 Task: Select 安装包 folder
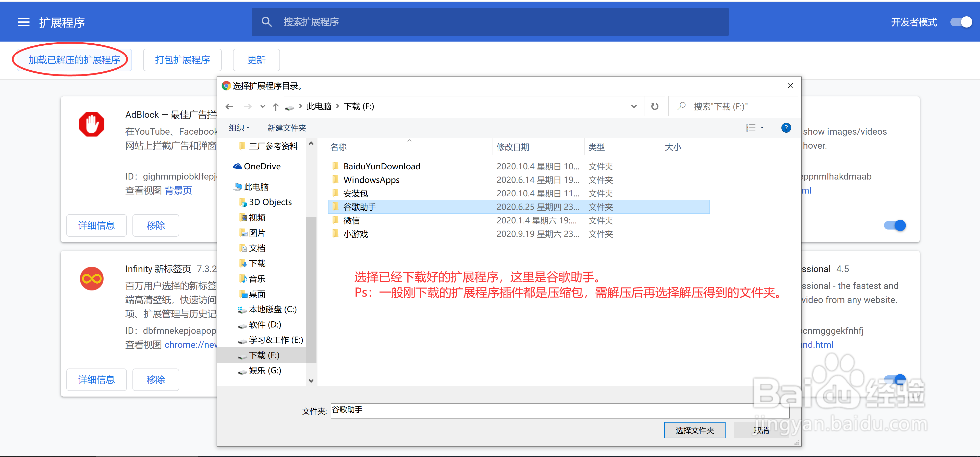[x=519, y=193]
